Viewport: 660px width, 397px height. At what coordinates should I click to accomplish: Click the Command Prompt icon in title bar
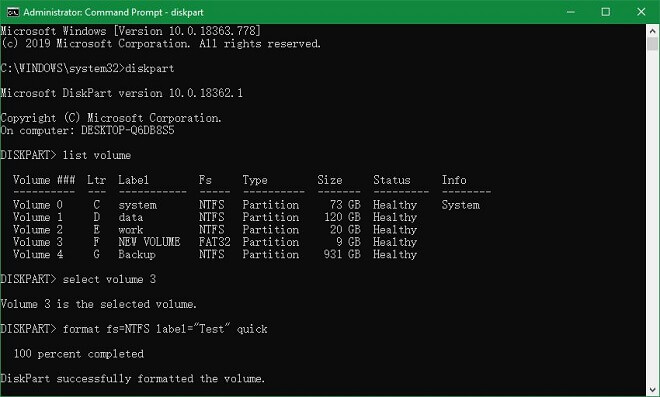[13, 12]
